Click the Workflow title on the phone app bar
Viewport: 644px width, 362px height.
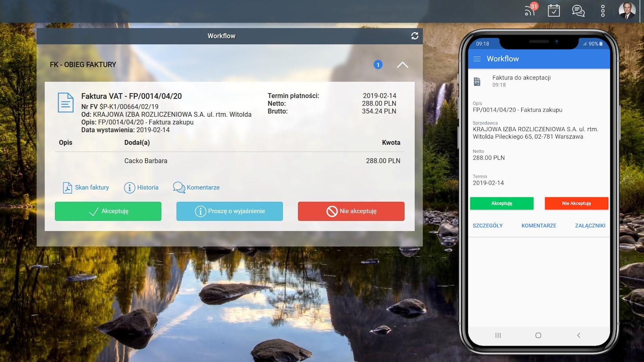(503, 59)
